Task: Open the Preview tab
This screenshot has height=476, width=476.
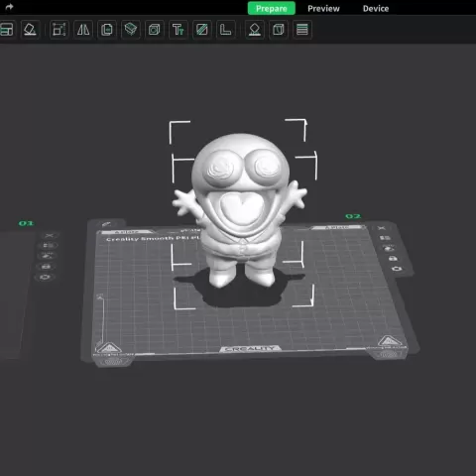Action: point(323,9)
